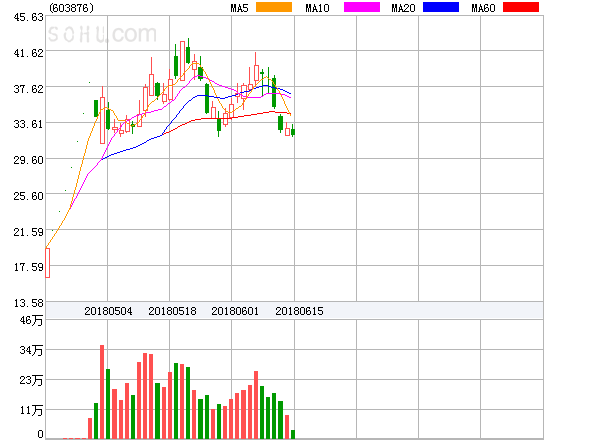Click the MA20 legend label
Image resolution: width=600 pixels, height=440 pixels.
[x=403, y=8]
